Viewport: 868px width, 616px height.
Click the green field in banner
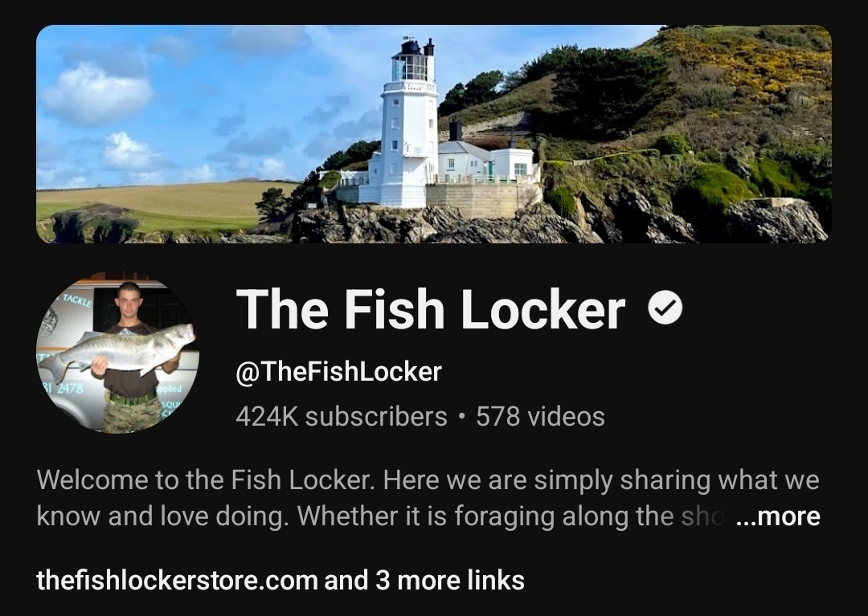pos(161,206)
